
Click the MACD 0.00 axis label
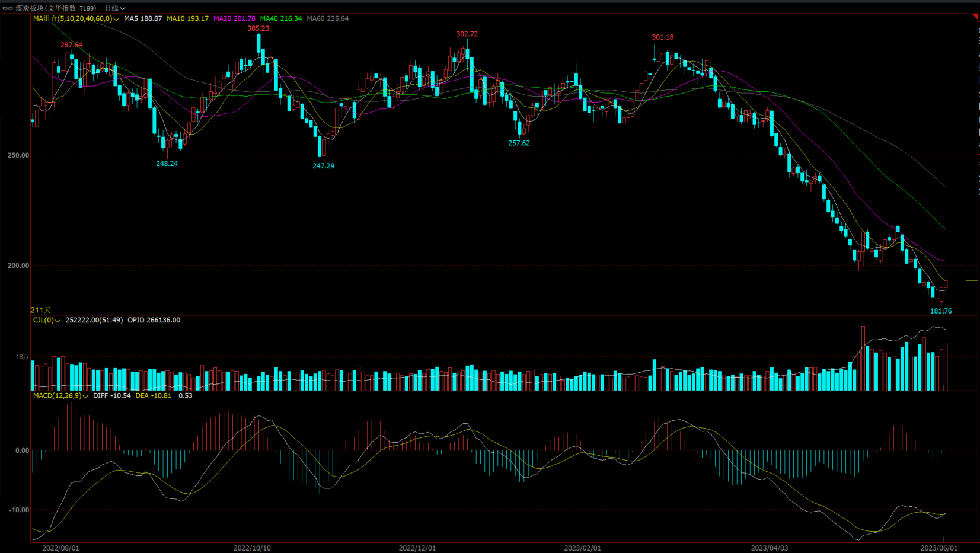point(22,450)
